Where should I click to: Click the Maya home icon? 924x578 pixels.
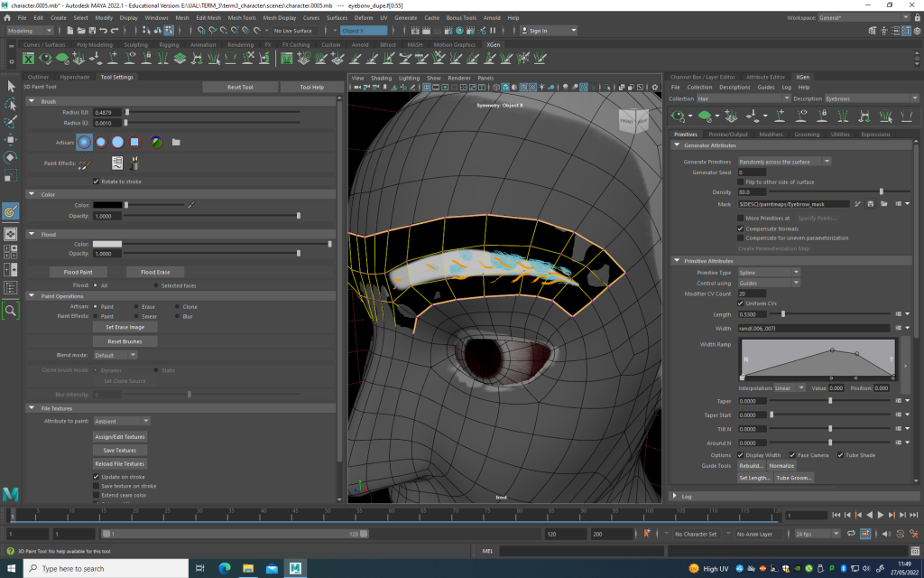(7, 18)
